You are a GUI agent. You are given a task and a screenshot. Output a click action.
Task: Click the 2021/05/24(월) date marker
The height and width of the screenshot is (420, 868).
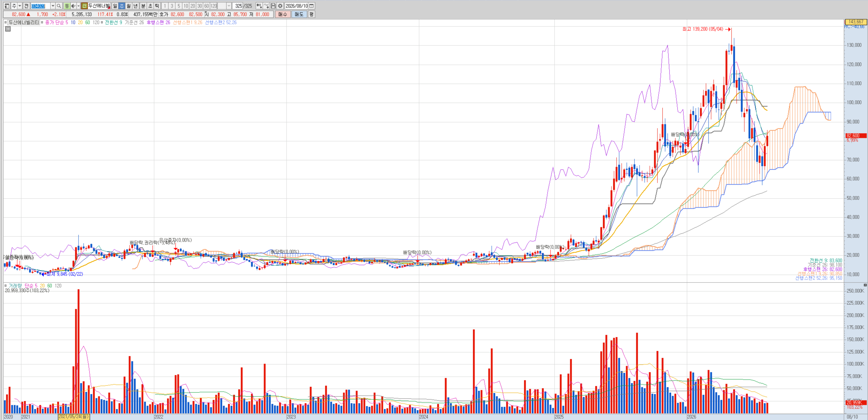[x=74, y=417]
